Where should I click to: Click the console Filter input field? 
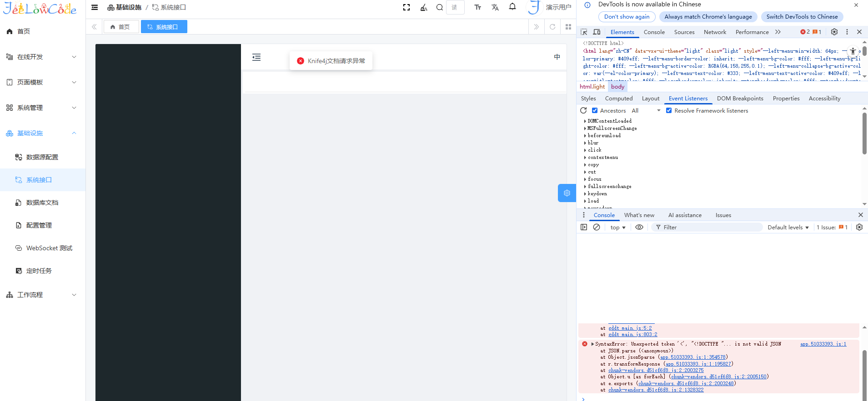tap(709, 227)
